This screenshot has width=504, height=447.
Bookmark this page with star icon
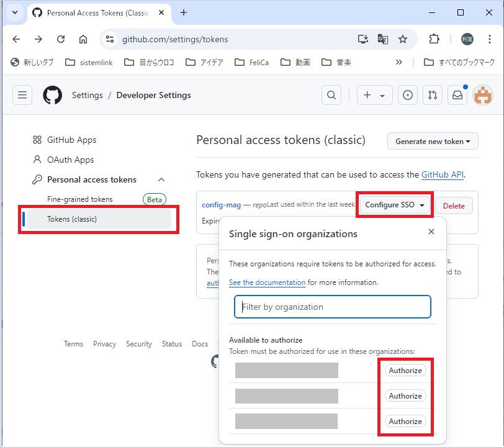click(402, 39)
